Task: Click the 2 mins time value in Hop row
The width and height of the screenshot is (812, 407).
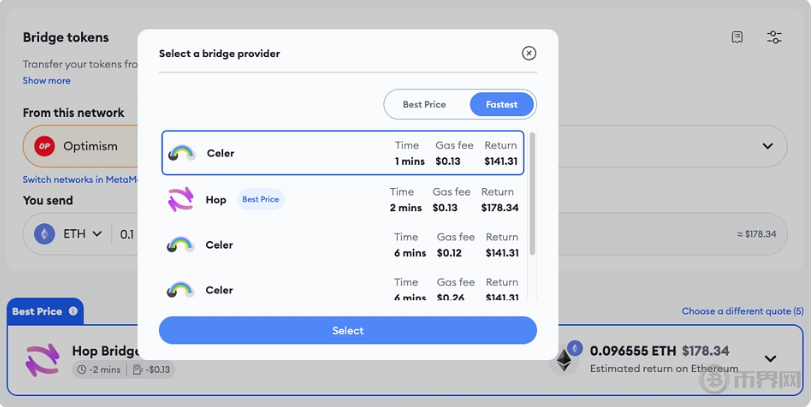Action: coord(406,208)
